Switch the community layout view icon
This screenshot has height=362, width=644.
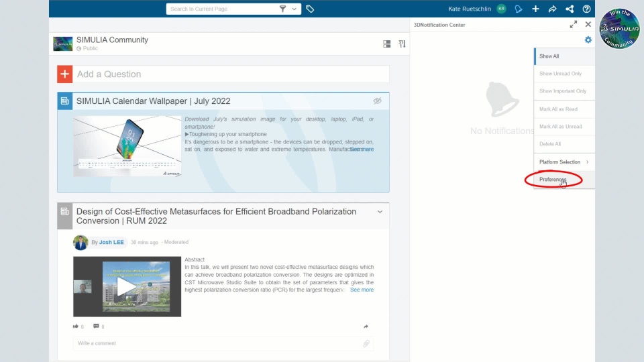[x=387, y=44]
